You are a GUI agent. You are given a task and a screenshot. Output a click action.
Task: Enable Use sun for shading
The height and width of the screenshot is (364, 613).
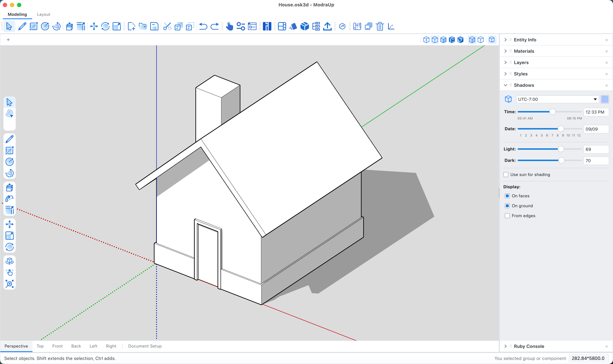click(506, 175)
